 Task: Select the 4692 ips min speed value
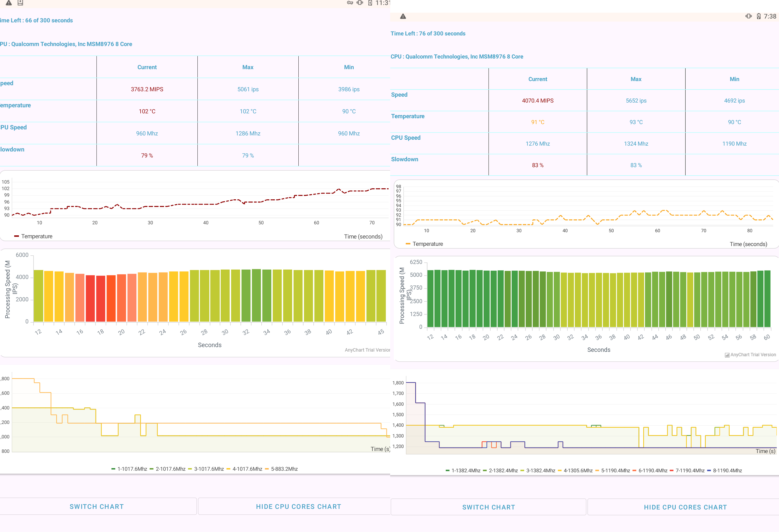pyautogui.click(x=734, y=100)
